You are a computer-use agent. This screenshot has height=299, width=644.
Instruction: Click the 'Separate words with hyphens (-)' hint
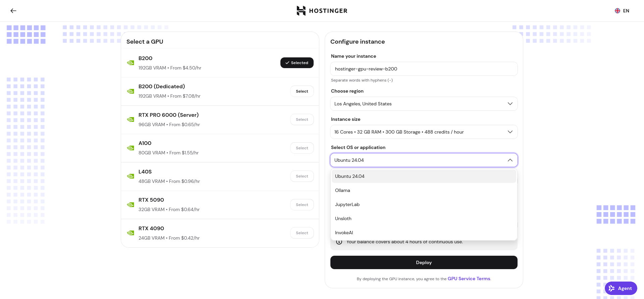(362, 80)
